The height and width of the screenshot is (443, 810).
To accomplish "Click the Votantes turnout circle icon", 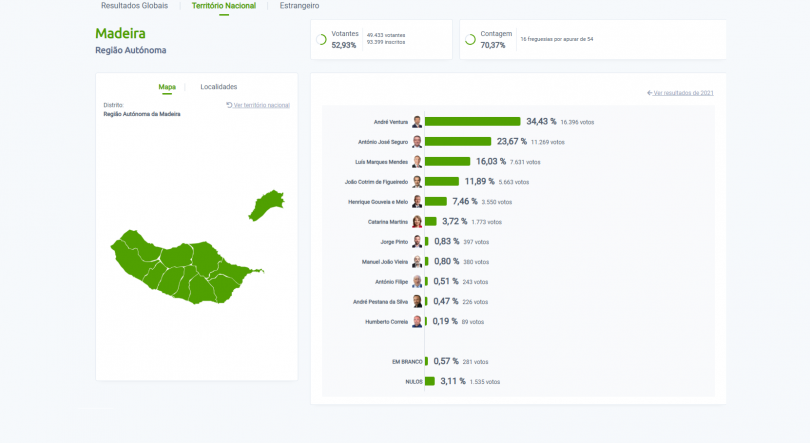I will pyautogui.click(x=322, y=40).
